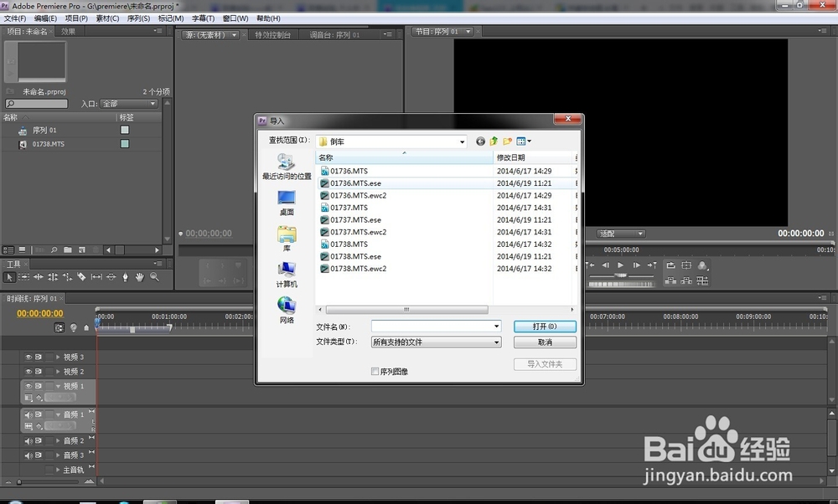Expand the 音频 2 track
The height and width of the screenshot is (504, 838).
pos(59,440)
